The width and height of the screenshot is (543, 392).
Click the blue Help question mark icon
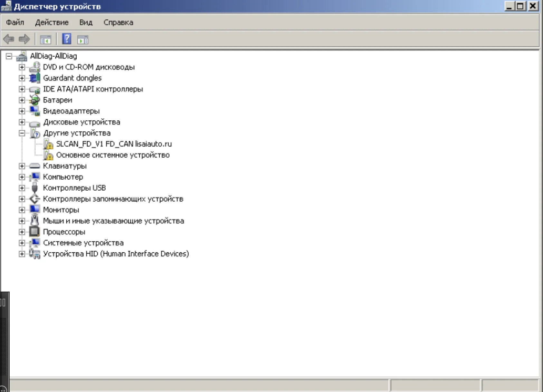(x=66, y=39)
